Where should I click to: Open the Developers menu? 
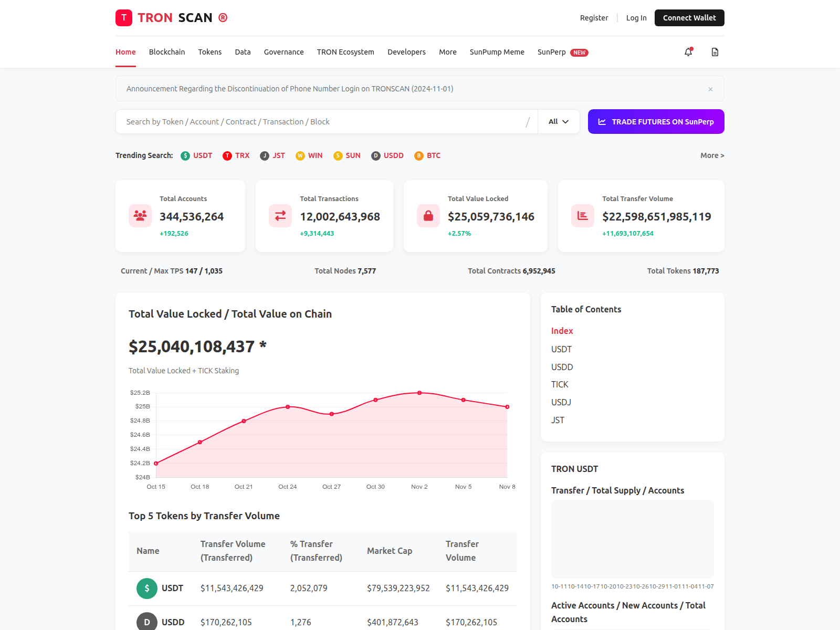pos(406,52)
